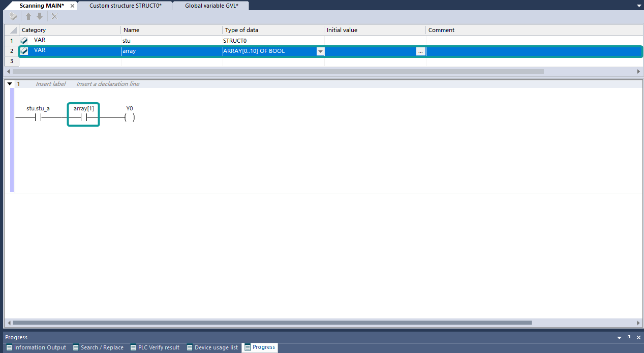The height and width of the screenshot is (353, 644).
Task: Open the document tab list dropdown arrow
Action: pyautogui.click(x=639, y=6)
